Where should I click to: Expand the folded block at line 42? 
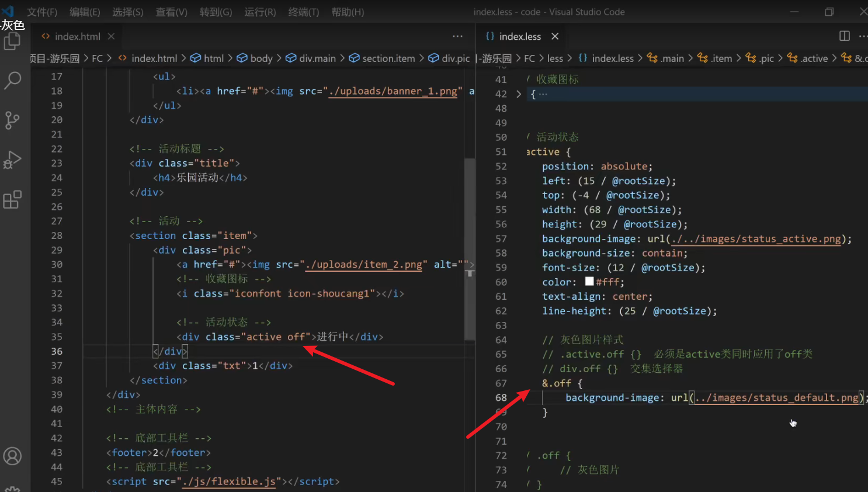[x=518, y=94]
